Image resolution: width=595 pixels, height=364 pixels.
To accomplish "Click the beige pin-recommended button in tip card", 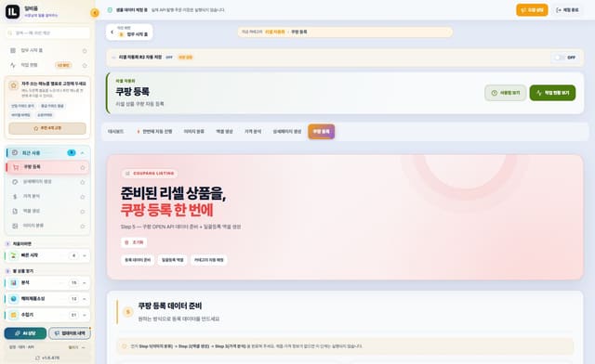I will click(47, 128).
